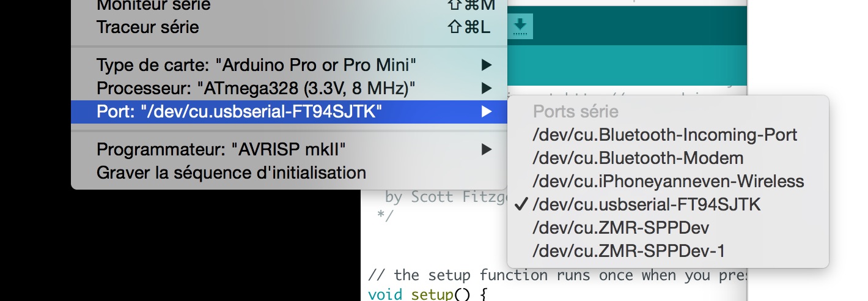Select the Traceur série menu entry
The height and width of the screenshot is (301, 868).
pyautogui.click(x=147, y=28)
